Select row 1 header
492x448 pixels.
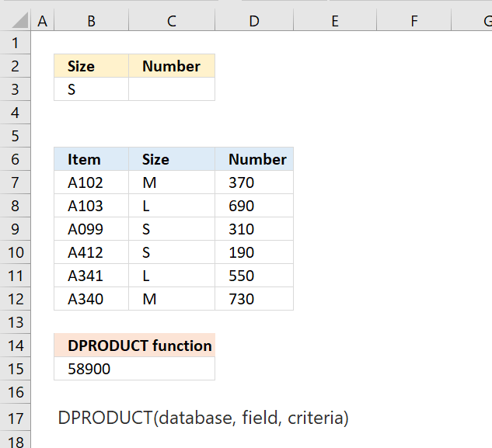pyautogui.click(x=15, y=43)
